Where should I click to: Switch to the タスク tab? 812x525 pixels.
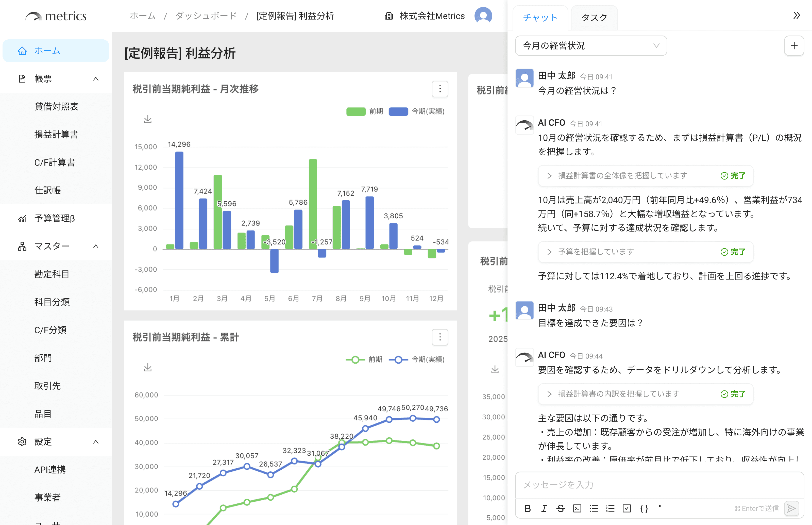(594, 18)
